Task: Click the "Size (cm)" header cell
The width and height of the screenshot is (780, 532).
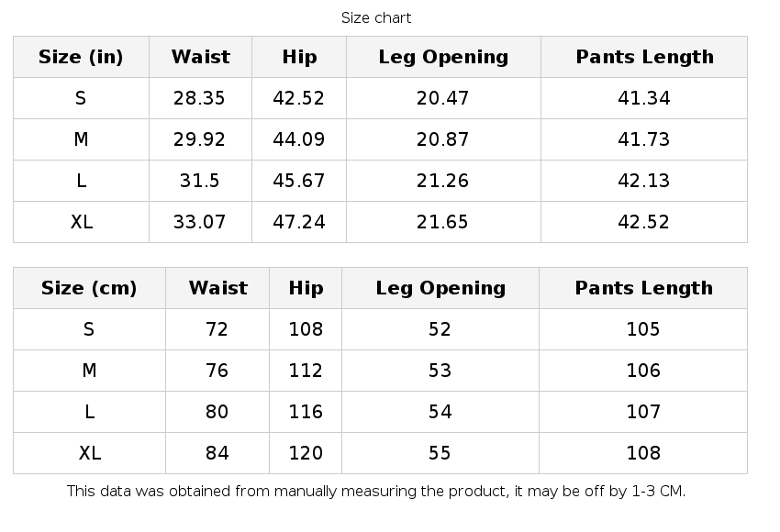Action: tap(89, 288)
